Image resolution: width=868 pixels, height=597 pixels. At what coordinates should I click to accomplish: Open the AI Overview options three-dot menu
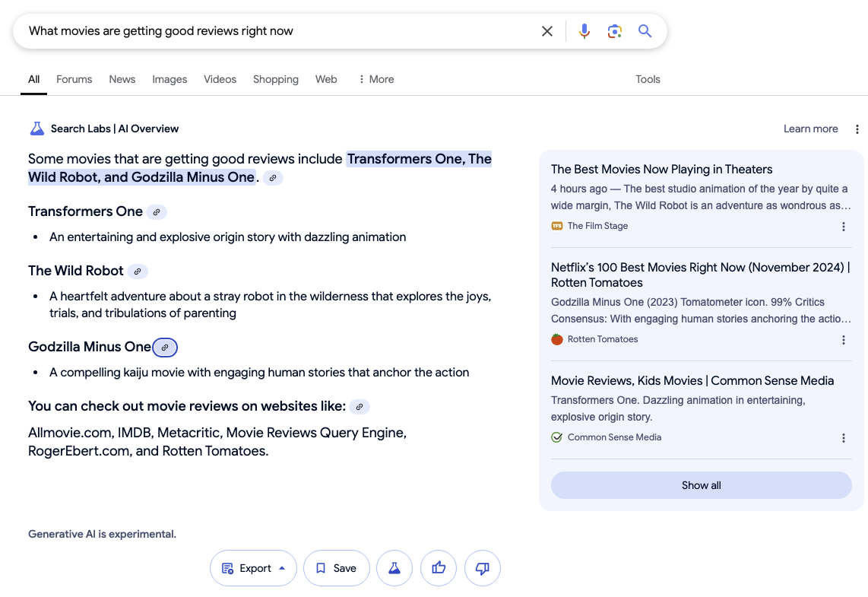pos(857,129)
